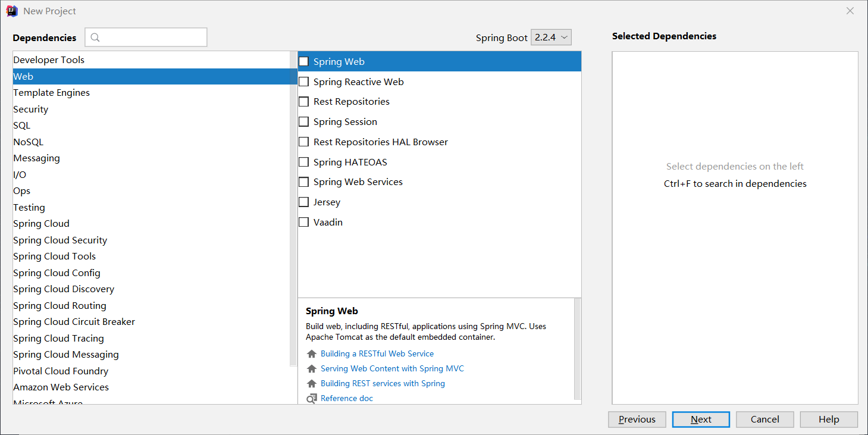Open the Spring Boot version dropdown
Screen dimensions: 868x435
click(551, 37)
